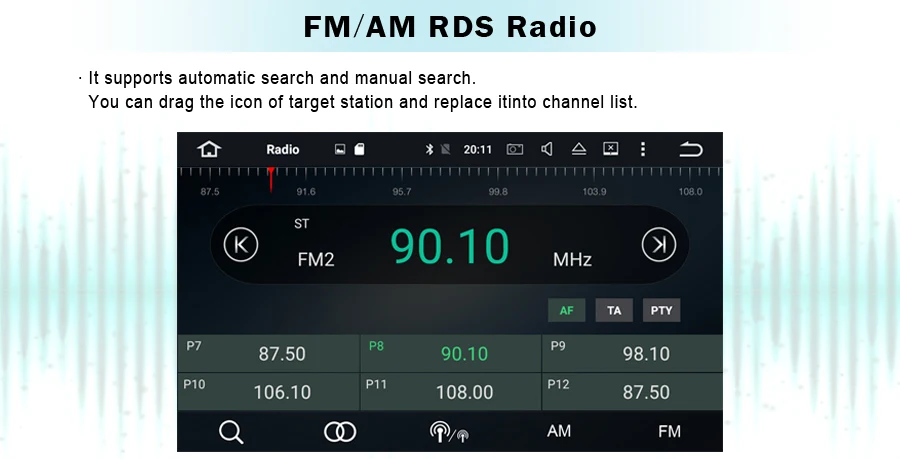The image size is (900, 459).
Task: Click 108.0 on the frequency scale
Action: (690, 192)
